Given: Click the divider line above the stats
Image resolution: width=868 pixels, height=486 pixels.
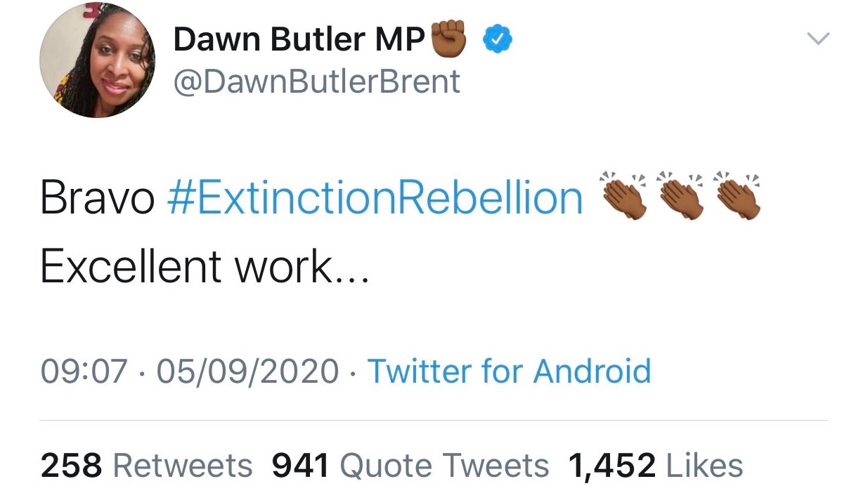Looking at the screenshot, I should pyautogui.click(x=434, y=421).
